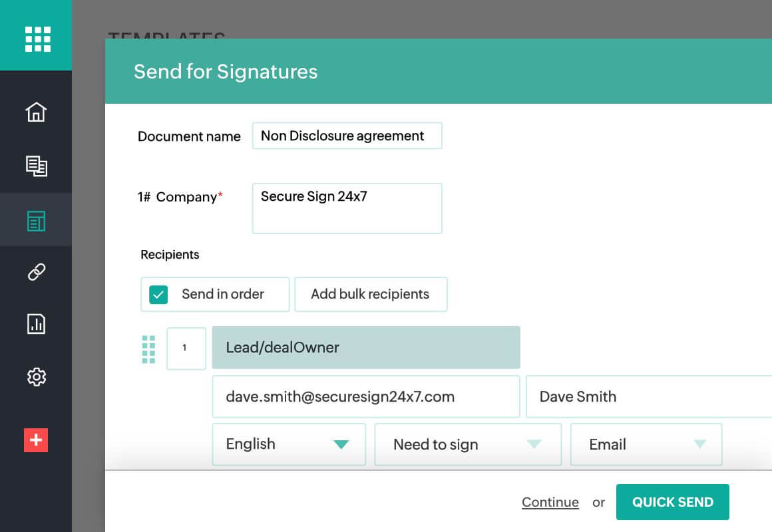Select the highlighted Templates icon

point(36,219)
